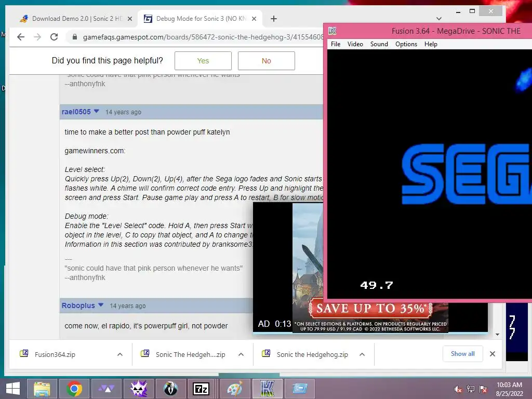Open Sonic the Hedgehog.zip download
The height and width of the screenshot is (399, 532).
(312, 354)
